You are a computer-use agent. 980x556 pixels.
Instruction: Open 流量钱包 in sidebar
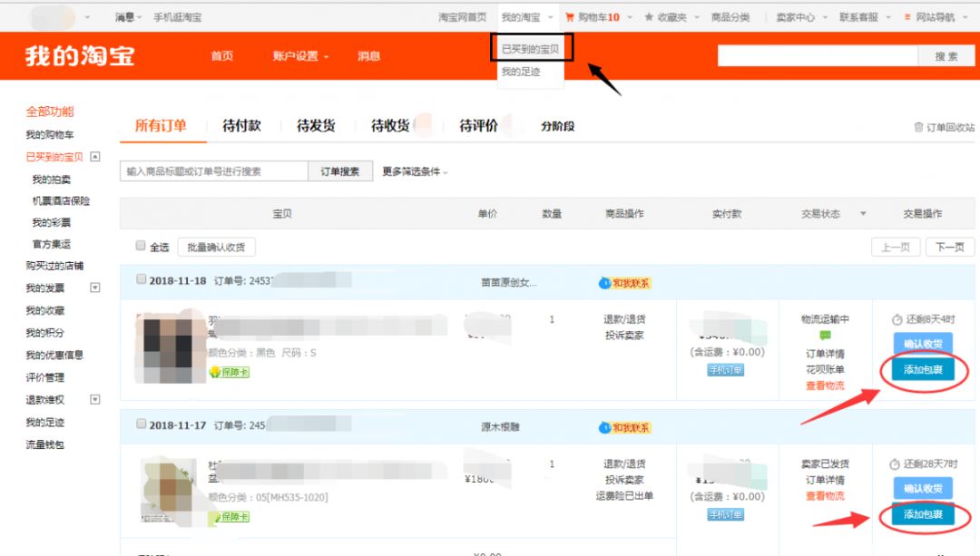[44, 444]
